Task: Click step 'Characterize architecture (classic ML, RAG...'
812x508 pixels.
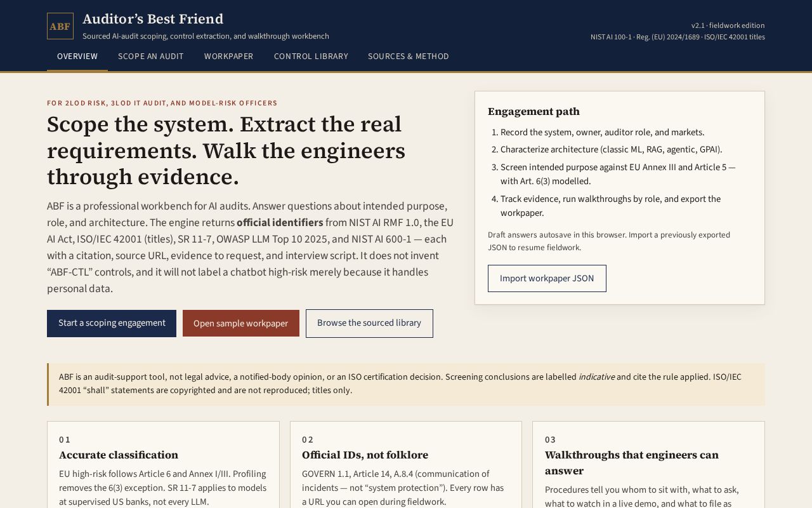Action: tap(611, 149)
